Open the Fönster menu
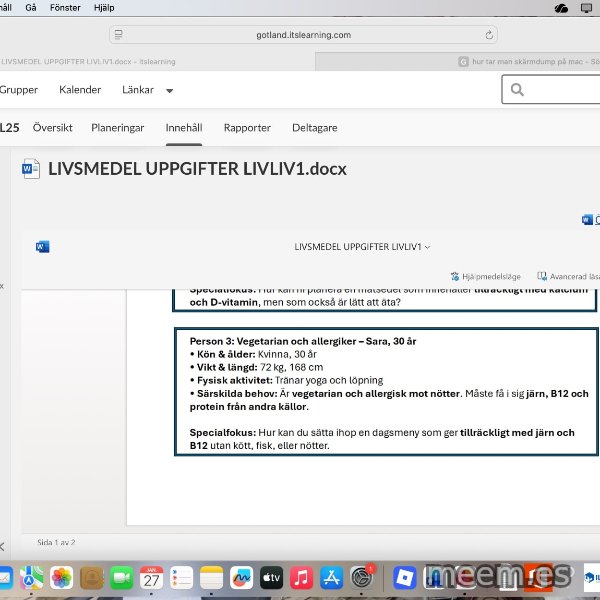The height and width of the screenshot is (600, 600). pyautogui.click(x=65, y=8)
